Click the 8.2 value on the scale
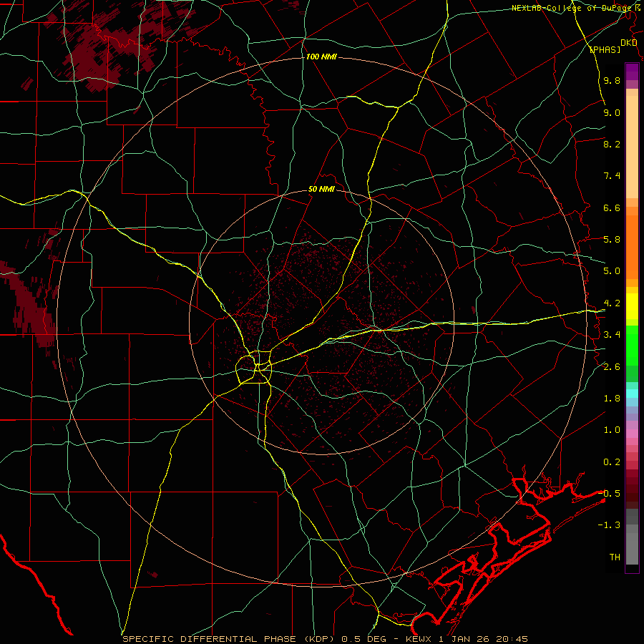Viewport: 644px width, 644px height. pos(612,145)
